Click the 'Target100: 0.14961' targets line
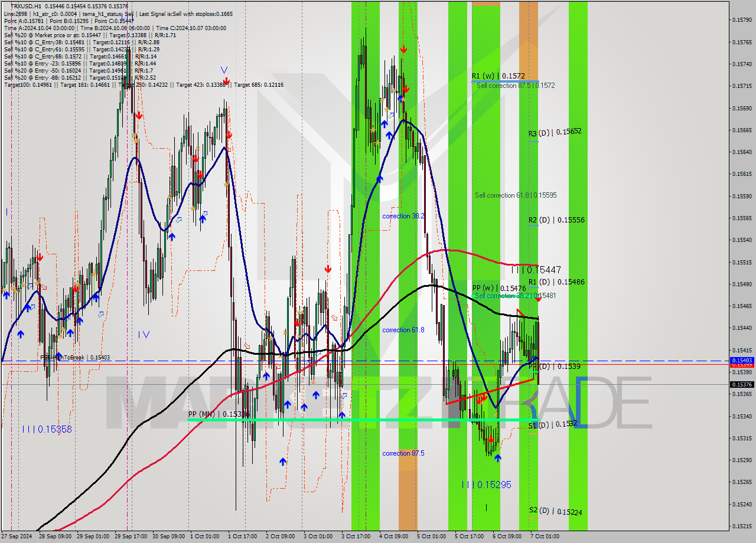 (x=144, y=85)
